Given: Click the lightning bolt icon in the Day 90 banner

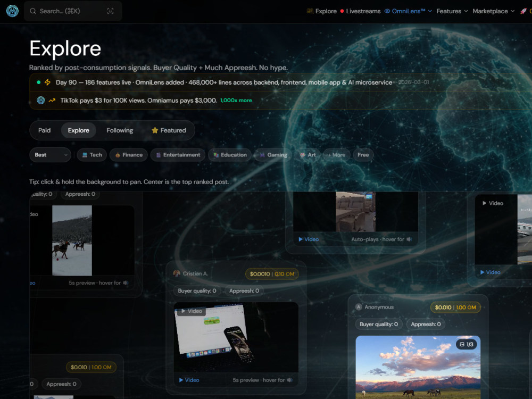Looking at the screenshot, I should click(47, 82).
